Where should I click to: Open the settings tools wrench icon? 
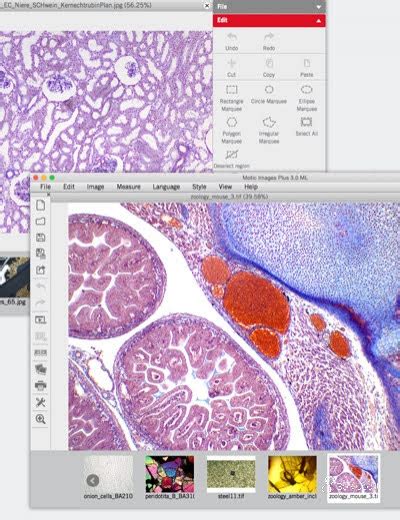pyautogui.click(x=40, y=402)
